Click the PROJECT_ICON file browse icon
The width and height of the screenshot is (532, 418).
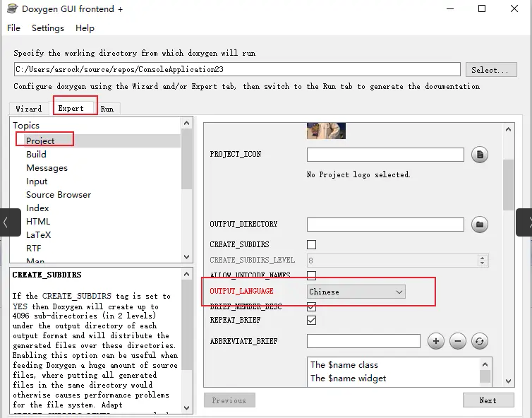point(479,155)
